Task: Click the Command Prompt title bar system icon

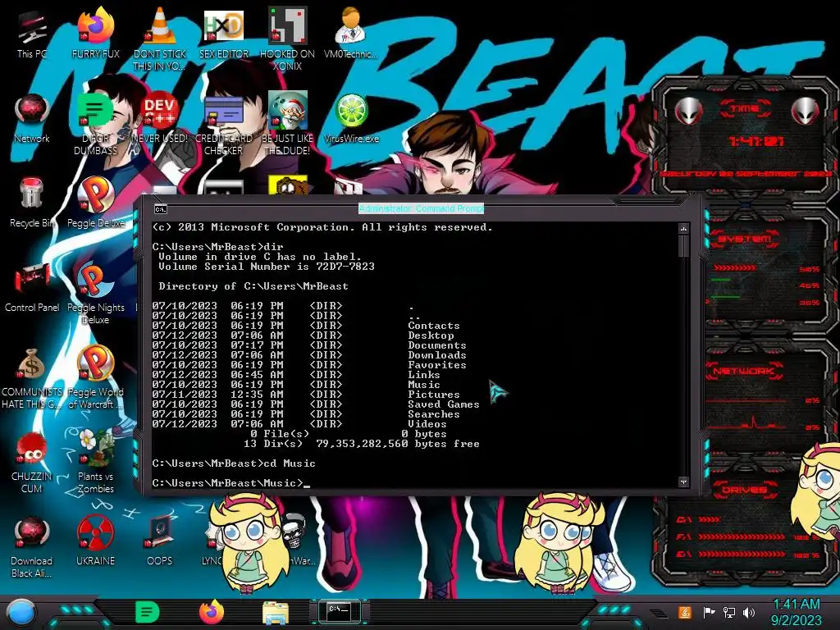Action: (x=160, y=209)
